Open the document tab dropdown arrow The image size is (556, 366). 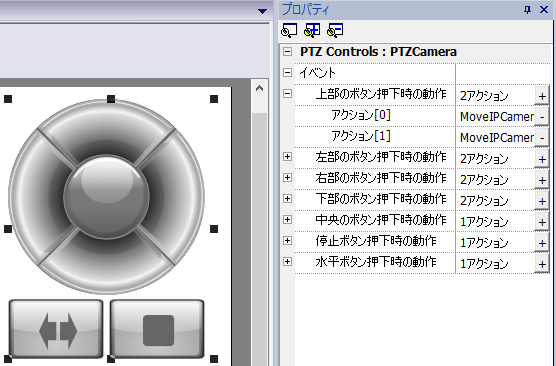(262, 11)
